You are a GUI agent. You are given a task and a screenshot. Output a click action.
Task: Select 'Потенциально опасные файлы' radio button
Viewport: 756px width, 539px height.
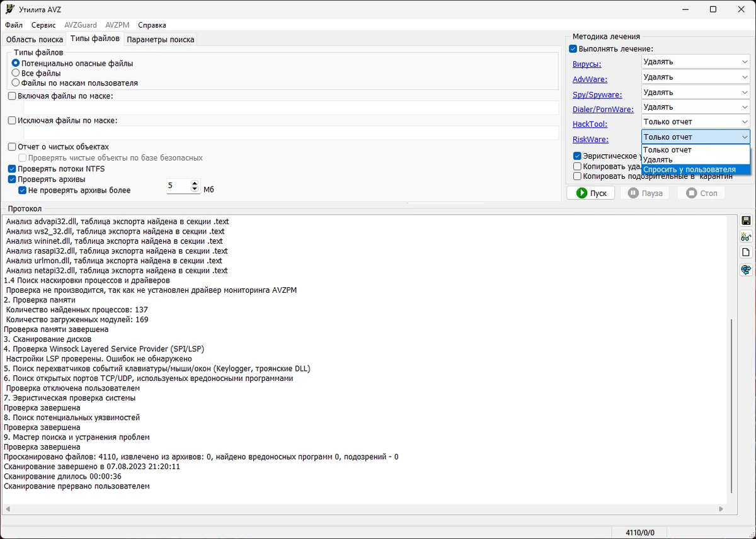pyautogui.click(x=16, y=64)
